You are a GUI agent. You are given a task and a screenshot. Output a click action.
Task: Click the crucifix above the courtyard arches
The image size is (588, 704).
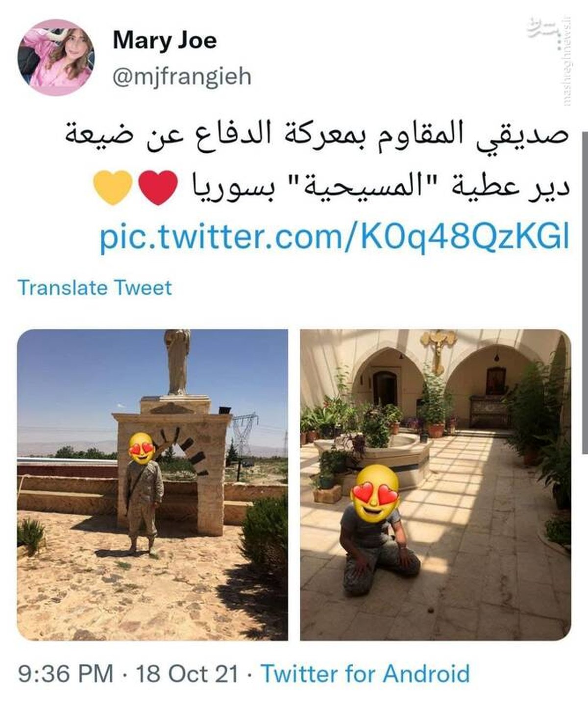coord(438,346)
